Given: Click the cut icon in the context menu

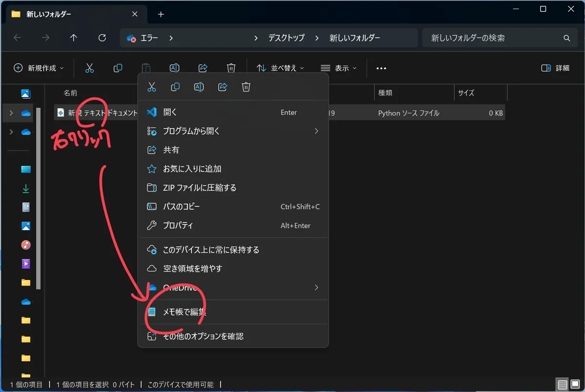Looking at the screenshot, I should 152,87.
